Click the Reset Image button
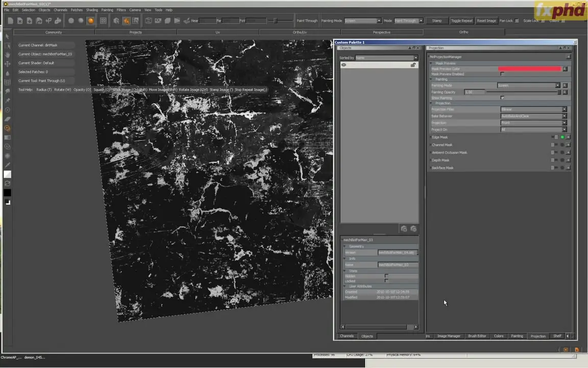This screenshot has height=368, width=588. click(x=486, y=21)
